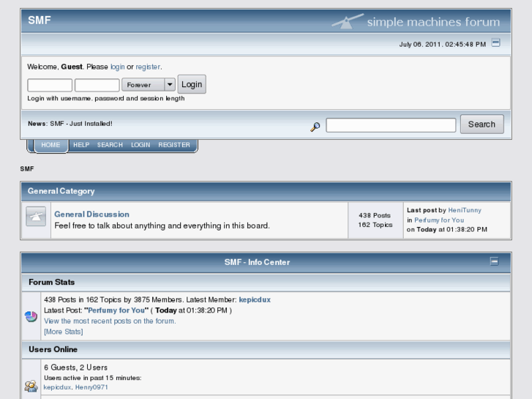This screenshot has width=532, height=399.
Task: Click the Login button
Action: click(x=192, y=84)
